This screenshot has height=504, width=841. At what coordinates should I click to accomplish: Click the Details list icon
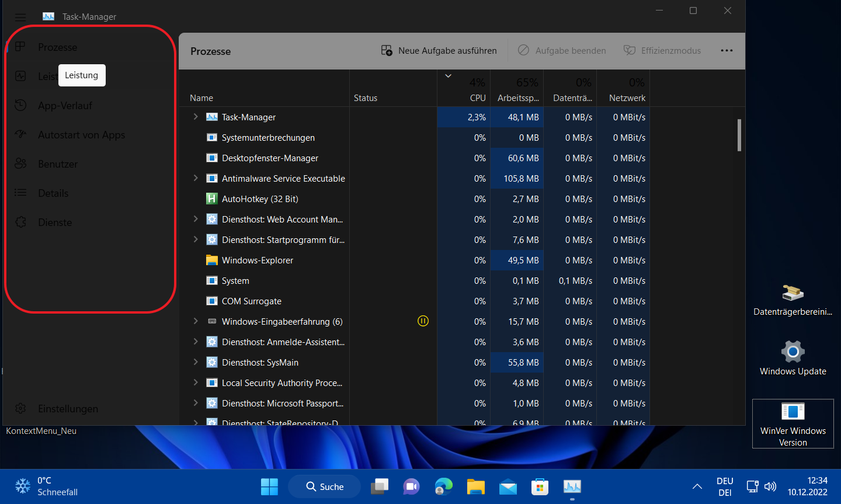pyautogui.click(x=20, y=193)
